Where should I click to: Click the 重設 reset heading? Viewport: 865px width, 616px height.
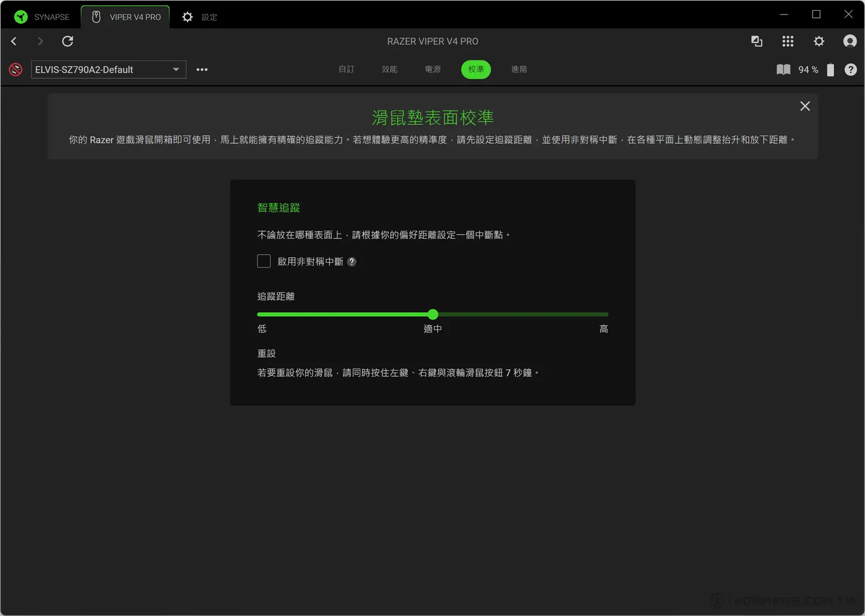point(267,353)
